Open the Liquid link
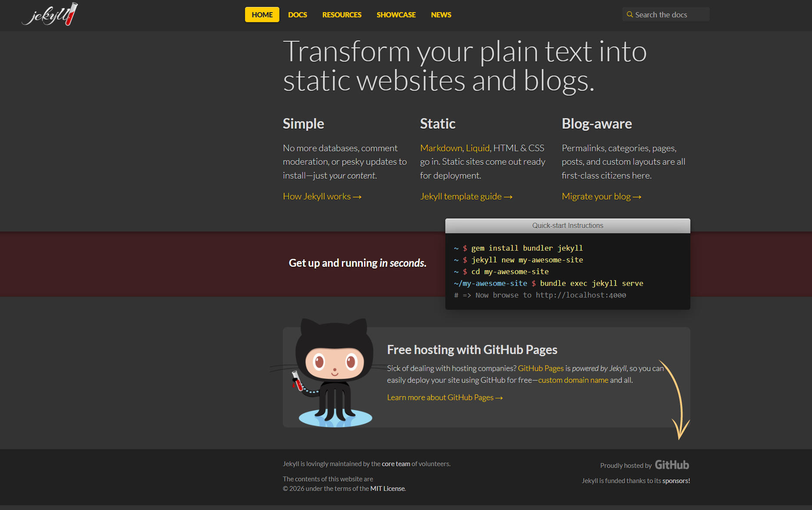The width and height of the screenshot is (812, 510). (x=477, y=148)
